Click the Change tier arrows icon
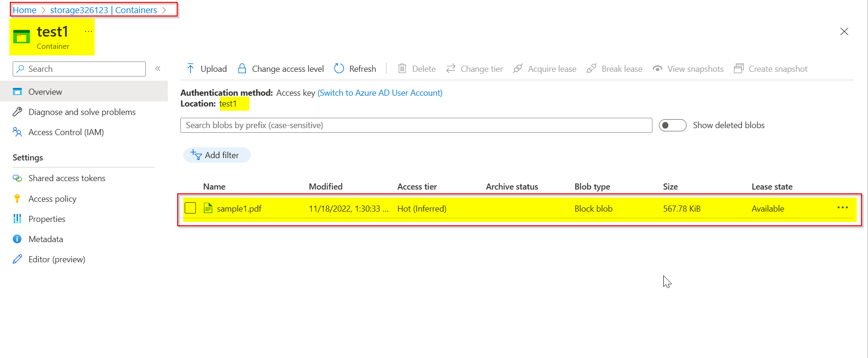The image size is (868, 358). [x=451, y=69]
